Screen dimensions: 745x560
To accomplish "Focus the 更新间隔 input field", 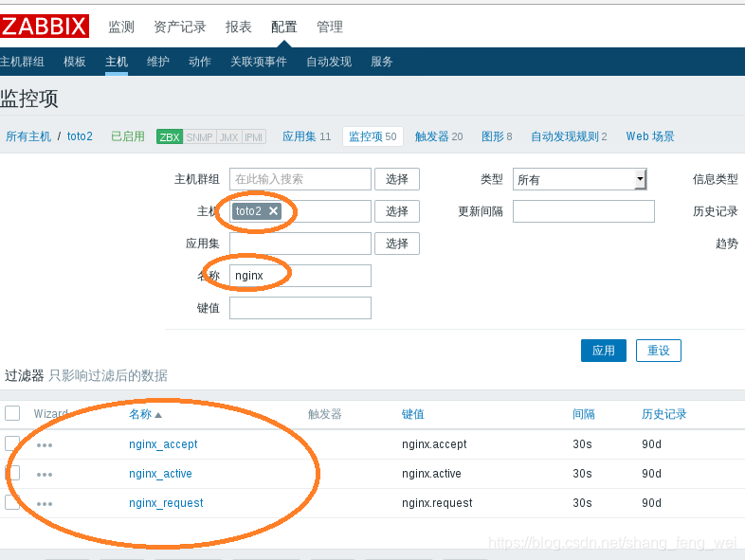I will pyautogui.click(x=584, y=211).
